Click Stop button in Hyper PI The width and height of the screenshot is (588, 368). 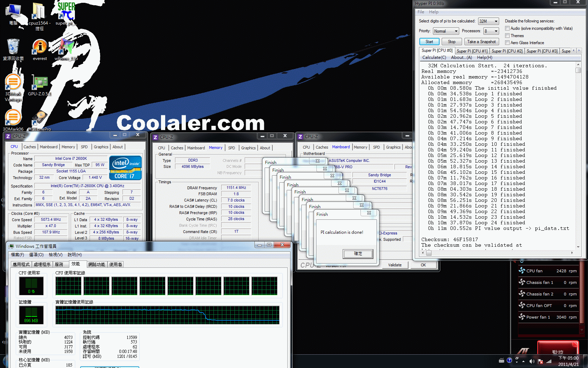point(452,42)
